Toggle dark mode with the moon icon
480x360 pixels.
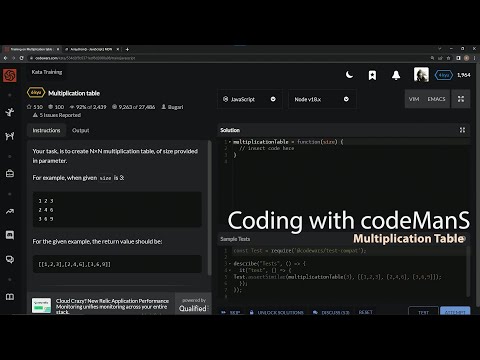(349, 75)
